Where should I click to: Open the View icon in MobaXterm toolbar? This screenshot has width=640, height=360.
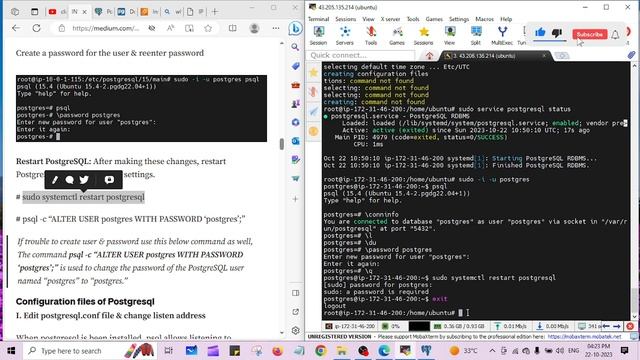point(449,36)
